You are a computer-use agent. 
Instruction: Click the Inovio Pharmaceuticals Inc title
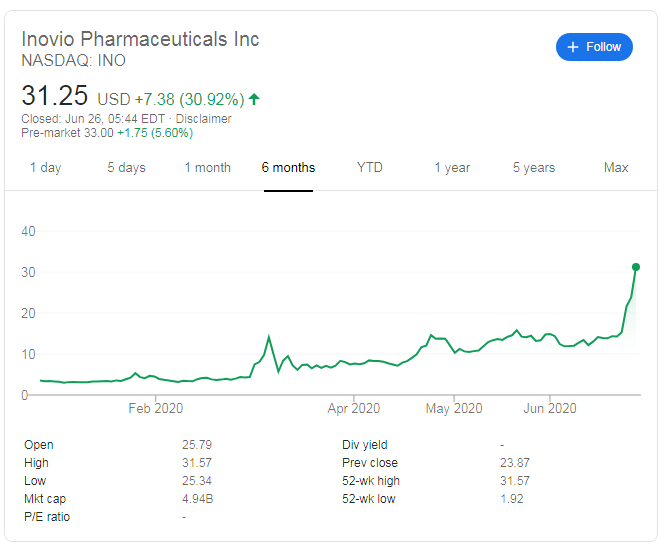(x=140, y=39)
